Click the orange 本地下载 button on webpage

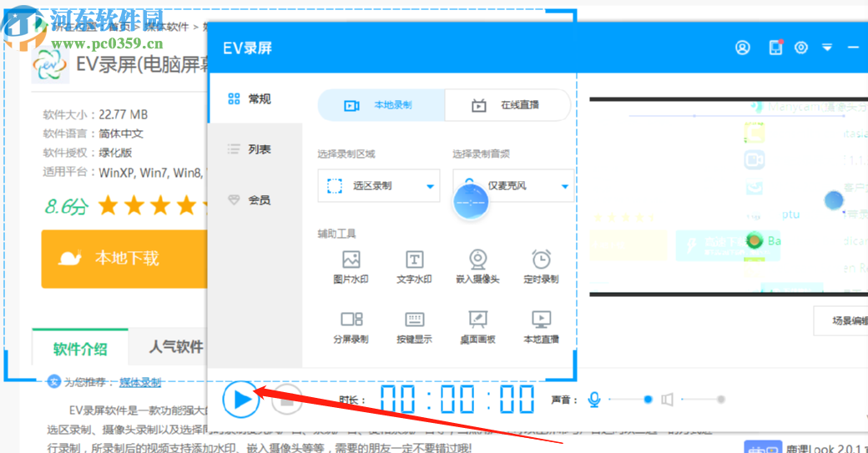(x=124, y=259)
